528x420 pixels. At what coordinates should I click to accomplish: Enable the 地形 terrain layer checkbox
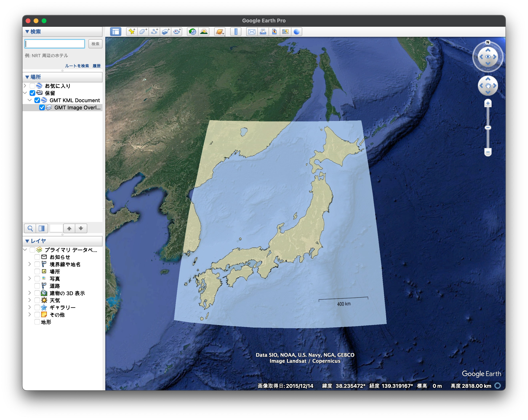pos(37,322)
